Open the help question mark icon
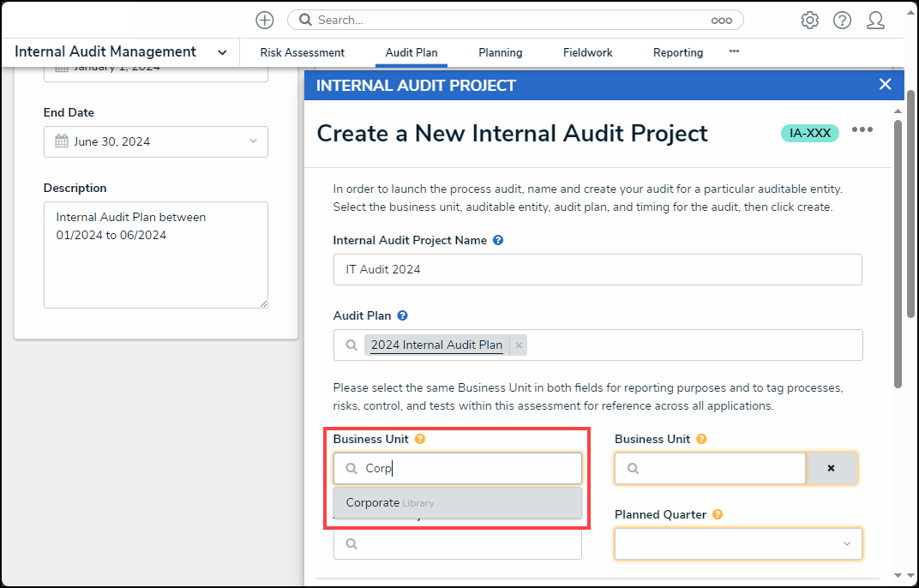919x588 pixels. point(842,20)
